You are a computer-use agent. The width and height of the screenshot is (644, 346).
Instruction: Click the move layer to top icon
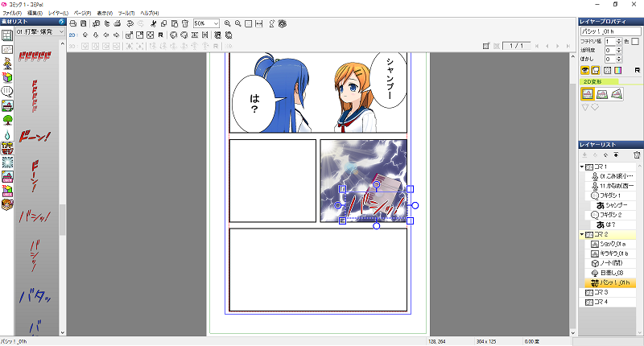click(616, 155)
